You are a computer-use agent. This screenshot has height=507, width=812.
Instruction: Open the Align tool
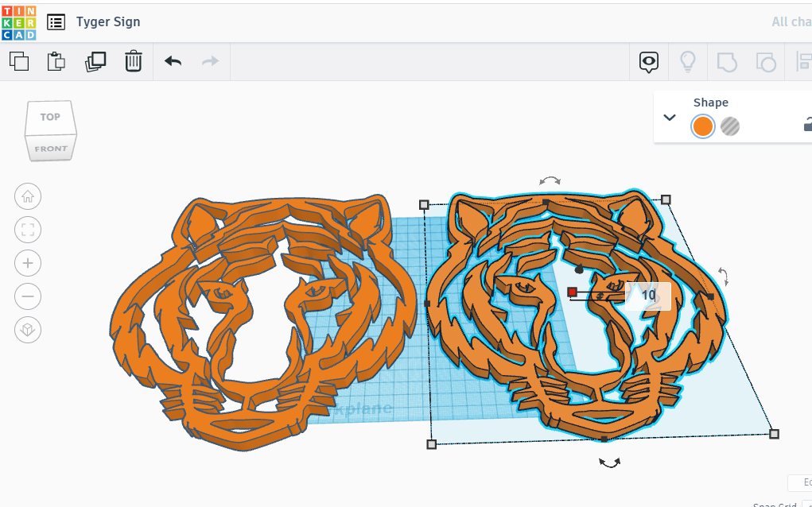(x=803, y=61)
